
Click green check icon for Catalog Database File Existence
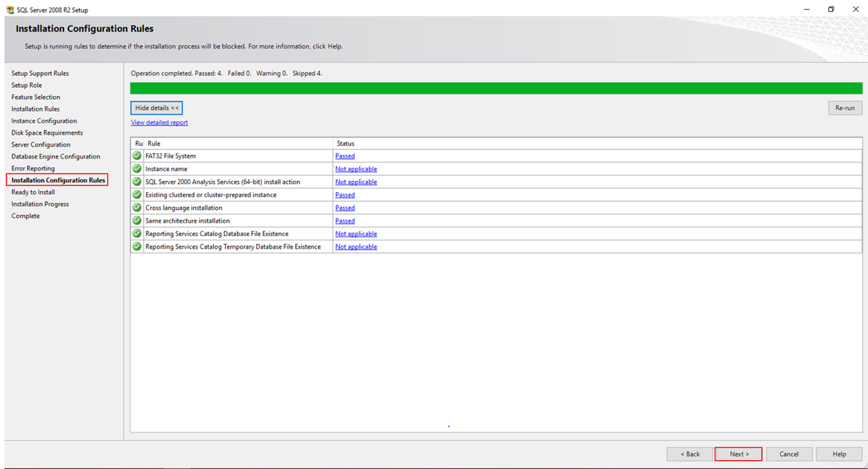pyautogui.click(x=137, y=234)
